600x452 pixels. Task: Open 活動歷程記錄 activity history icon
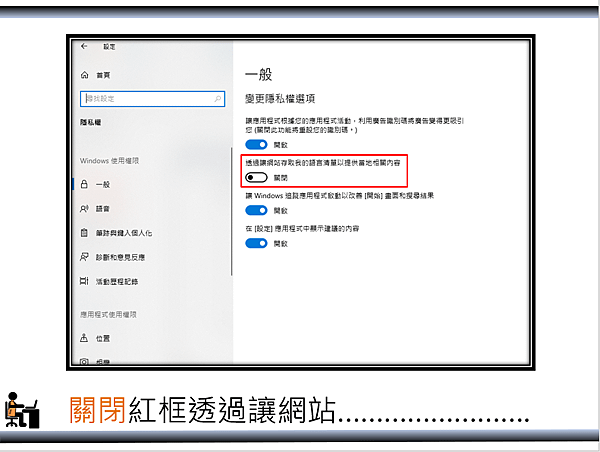[x=84, y=281]
